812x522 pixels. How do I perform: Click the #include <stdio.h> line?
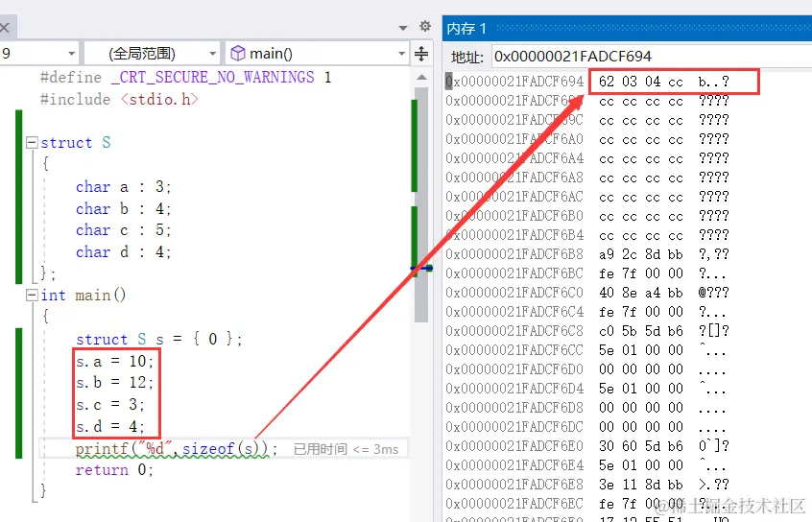click(119, 99)
